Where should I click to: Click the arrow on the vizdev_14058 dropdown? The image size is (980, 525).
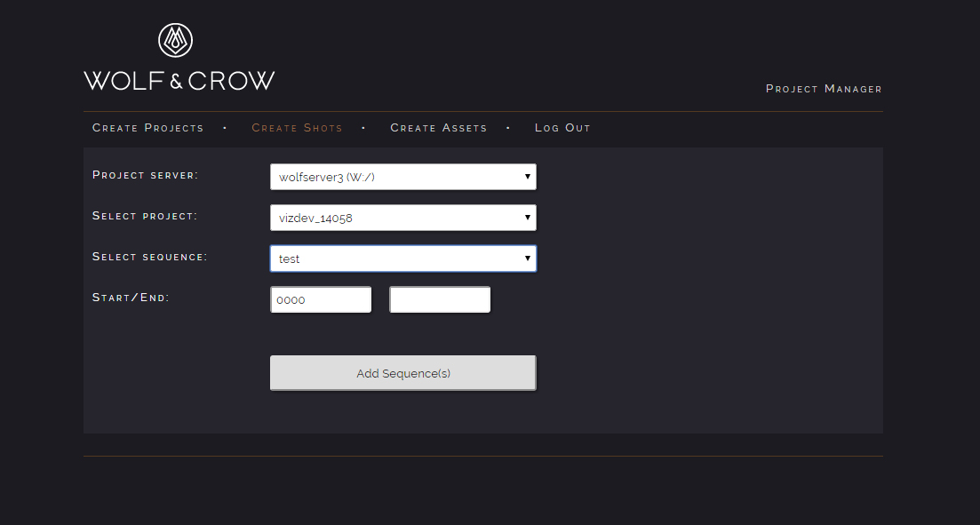pyautogui.click(x=528, y=218)
